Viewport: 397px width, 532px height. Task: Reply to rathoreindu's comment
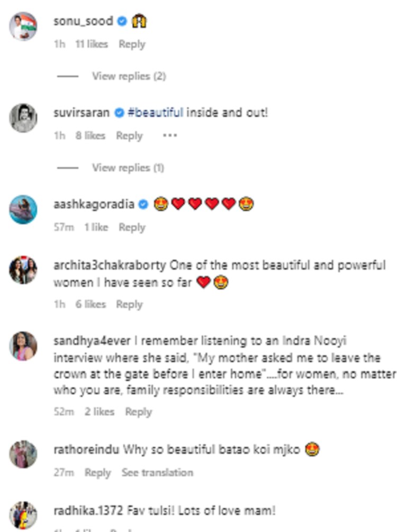tap(98, 472)
